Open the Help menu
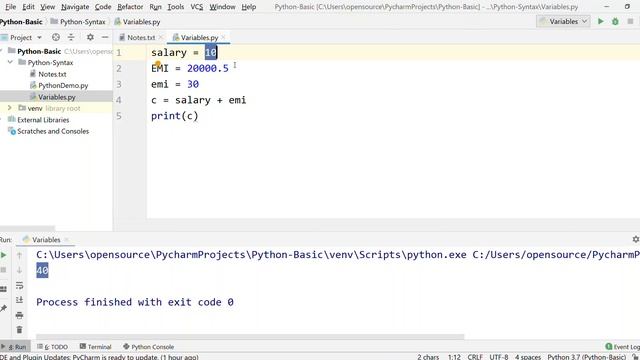This screenshot has height=360, width=640. pyautogui.click(x=249, y=7)
